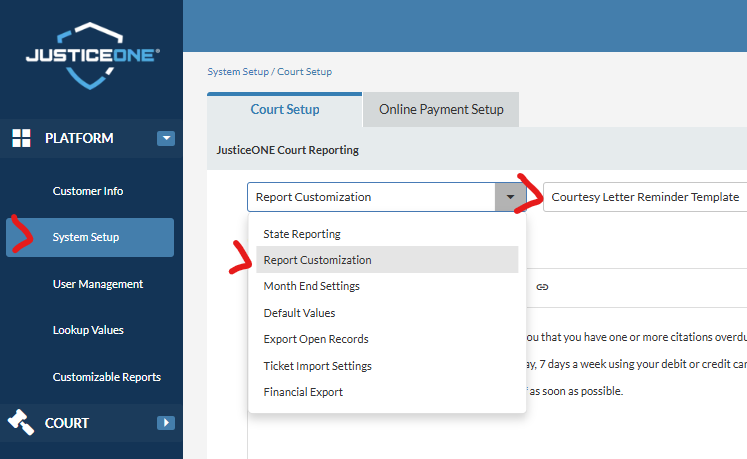747x459 pixels.
Task: Open Lookup Values in sidebar
Action: tap(88, 330)
